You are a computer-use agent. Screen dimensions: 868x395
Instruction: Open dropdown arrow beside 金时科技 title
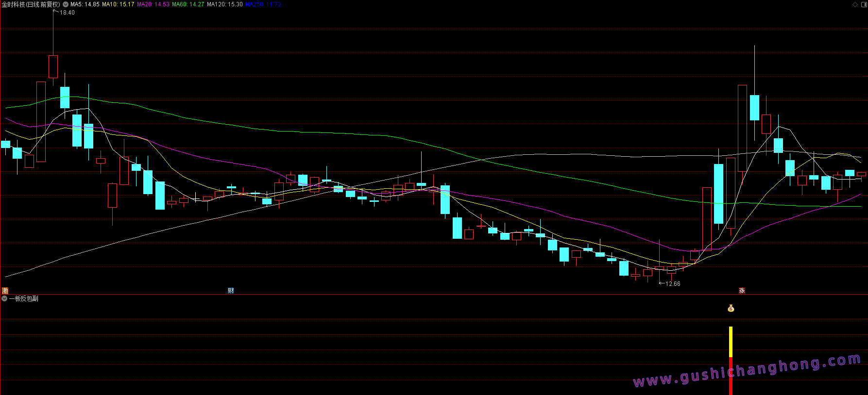(x=66, y=4)
